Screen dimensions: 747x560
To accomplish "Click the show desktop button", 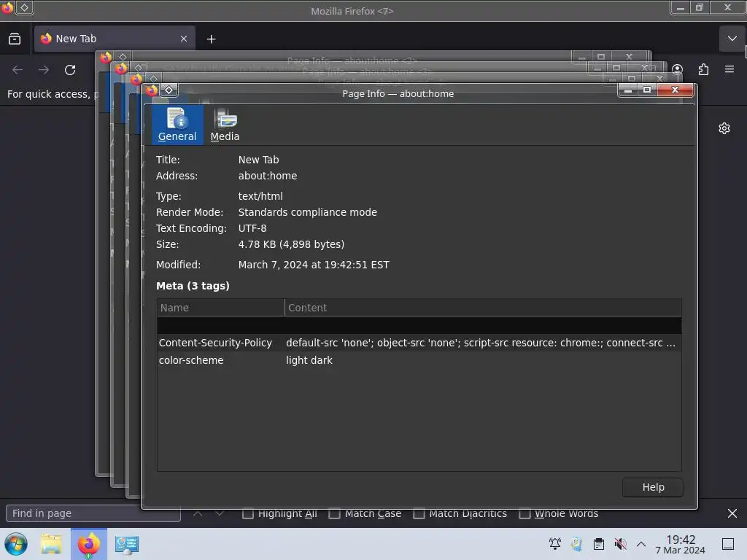I will point(728,544).
